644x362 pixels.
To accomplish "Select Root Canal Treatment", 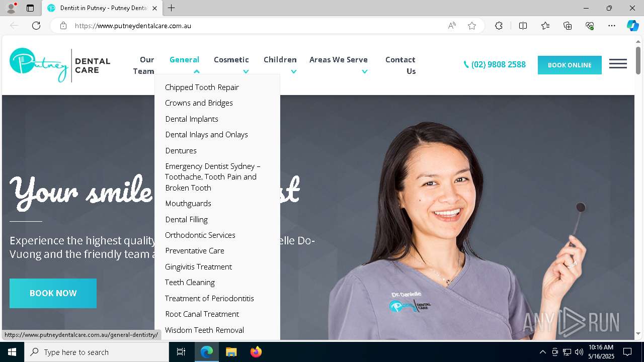I will (202, 314).
